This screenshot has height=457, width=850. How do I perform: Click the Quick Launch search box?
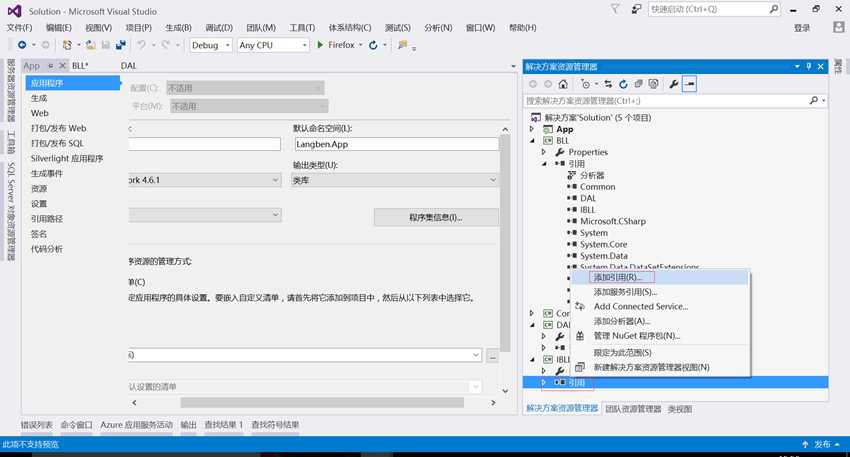[x=713, y=9]
